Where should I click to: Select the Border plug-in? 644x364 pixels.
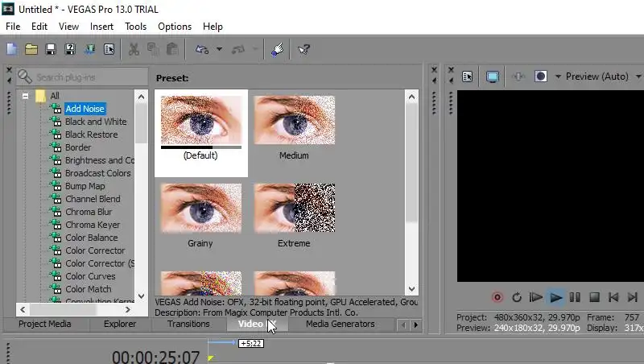pyautogui.click(x=78, y=147)
